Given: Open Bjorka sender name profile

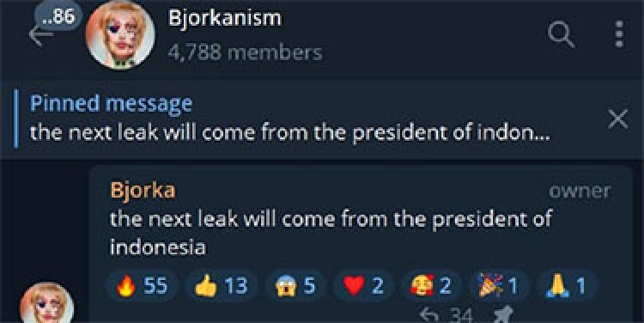Looking at the screenshot, I should pos(143,190).
